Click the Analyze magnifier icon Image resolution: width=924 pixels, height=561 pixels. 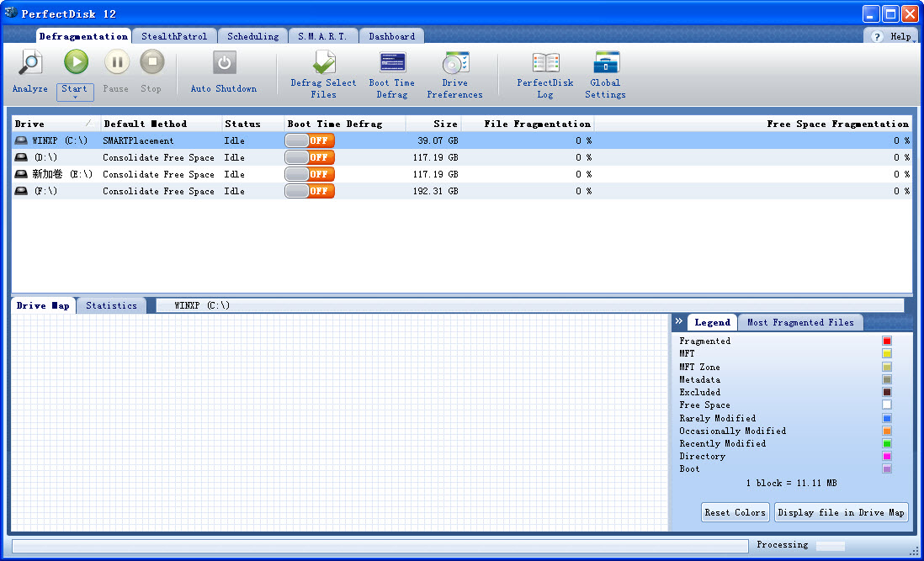click(x=30, y=62)
